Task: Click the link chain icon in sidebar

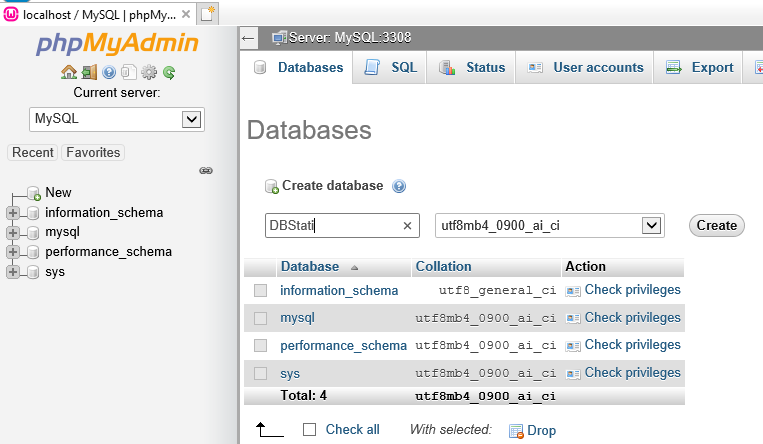Action: tap(206, 171)
